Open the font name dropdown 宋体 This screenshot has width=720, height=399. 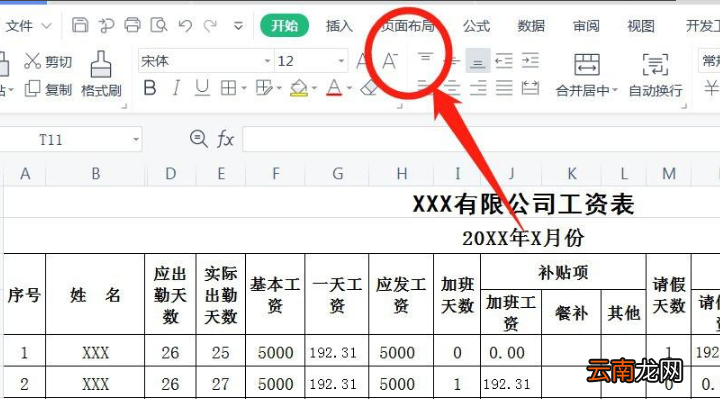[x=267, y=61]
